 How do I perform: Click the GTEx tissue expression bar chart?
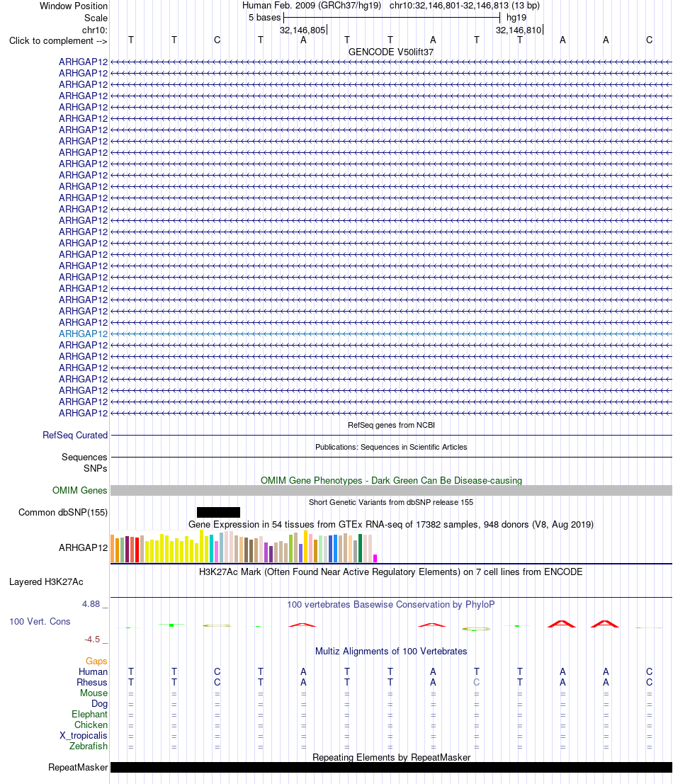pyautogui.click(x=244, y=547)
